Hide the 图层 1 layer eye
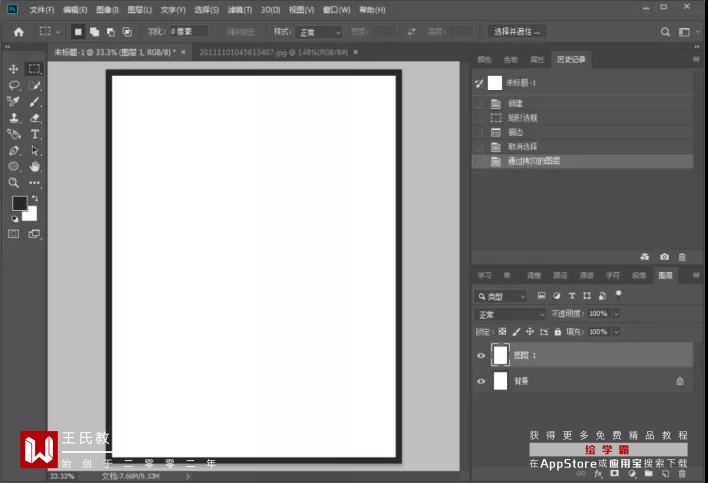 click(481, 356)
